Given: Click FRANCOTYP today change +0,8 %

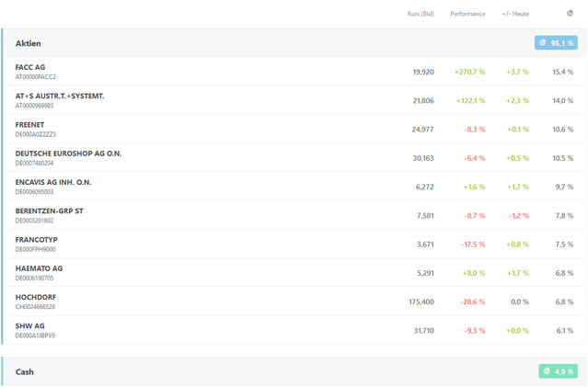Looking at the screenshot, I should click(x=517, y=245).
